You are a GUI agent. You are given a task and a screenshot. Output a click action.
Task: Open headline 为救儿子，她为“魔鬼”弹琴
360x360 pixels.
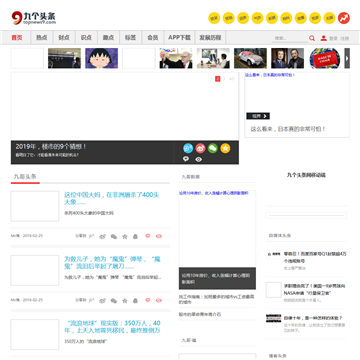tap(113, 263)
